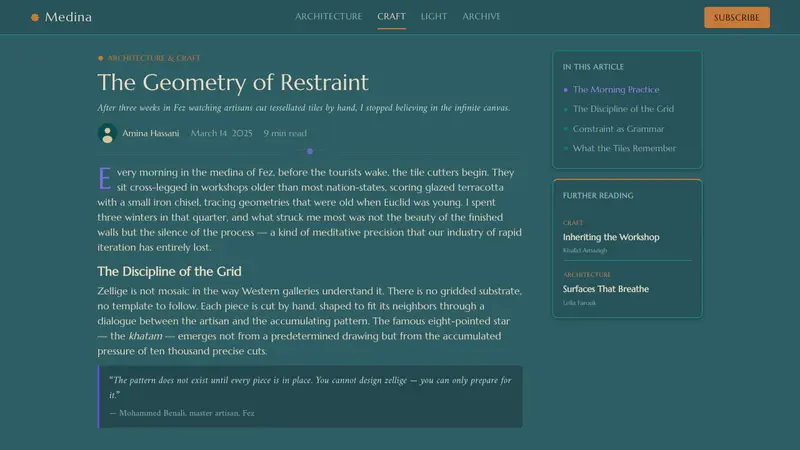Jump to The Discipline of the Grid link

(x=623, y=109)
